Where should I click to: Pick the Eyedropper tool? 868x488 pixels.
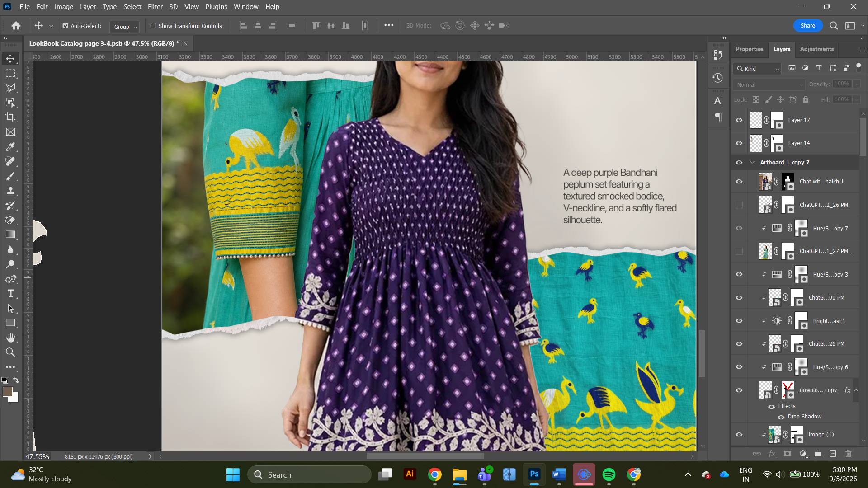(10, 147)
